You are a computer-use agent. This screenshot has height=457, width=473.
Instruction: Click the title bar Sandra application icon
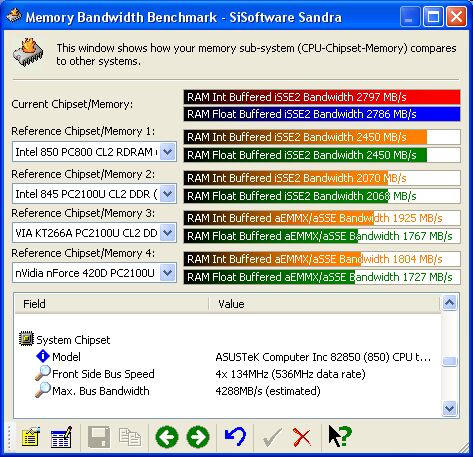(x=14, y=16)
